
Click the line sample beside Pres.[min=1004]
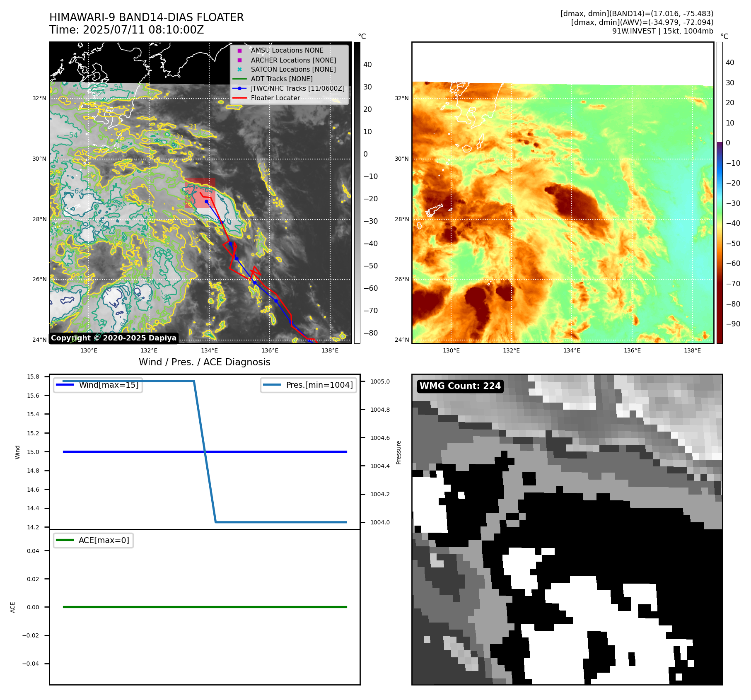[x=272, y=385]
